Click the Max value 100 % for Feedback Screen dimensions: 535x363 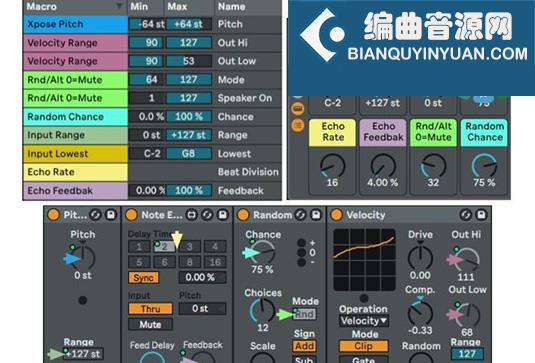(x=189, y=190)
